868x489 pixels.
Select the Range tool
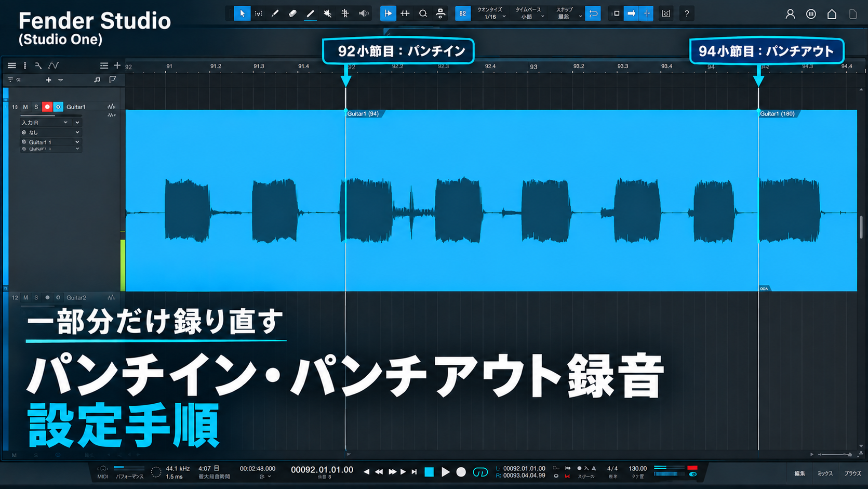[259, 14]
